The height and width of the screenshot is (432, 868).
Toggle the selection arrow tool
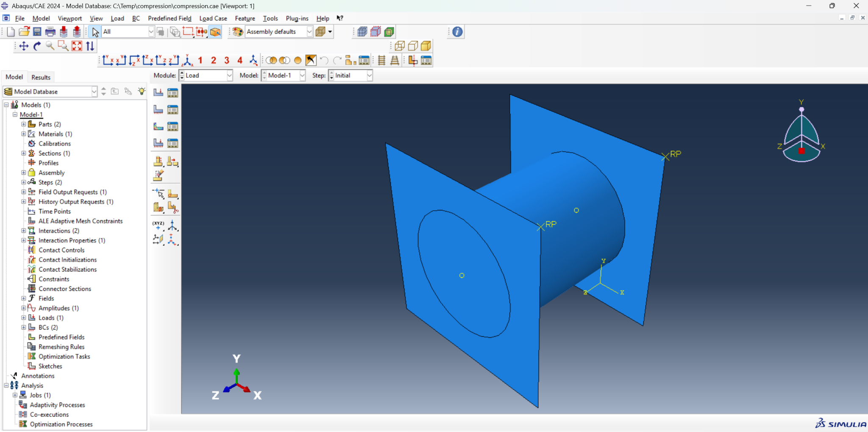[95, 32]
